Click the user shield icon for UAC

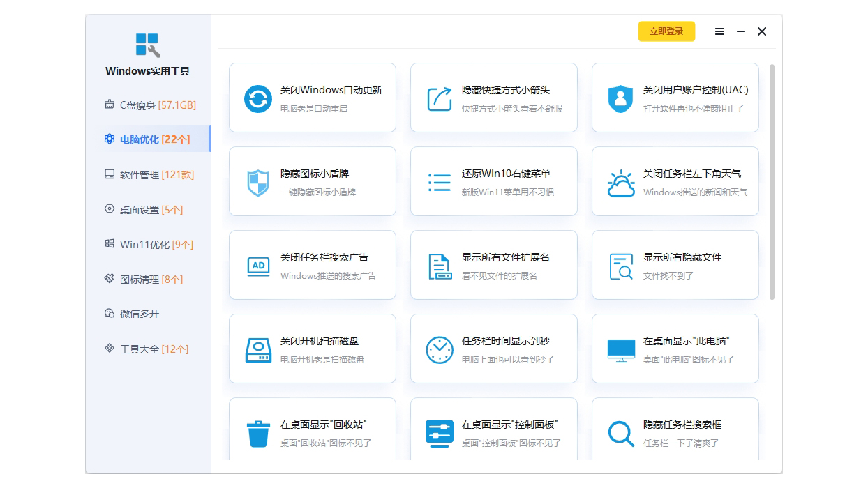[x=620, y=98]
